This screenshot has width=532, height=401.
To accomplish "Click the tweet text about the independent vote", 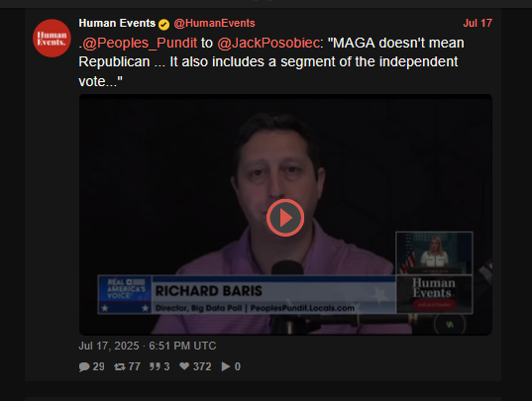I will (x=271, y=62).
